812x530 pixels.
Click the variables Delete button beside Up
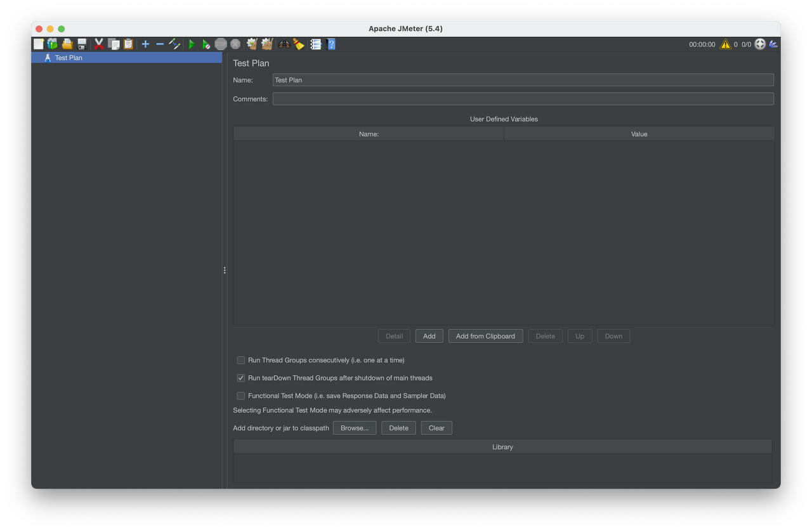(546, 336)
